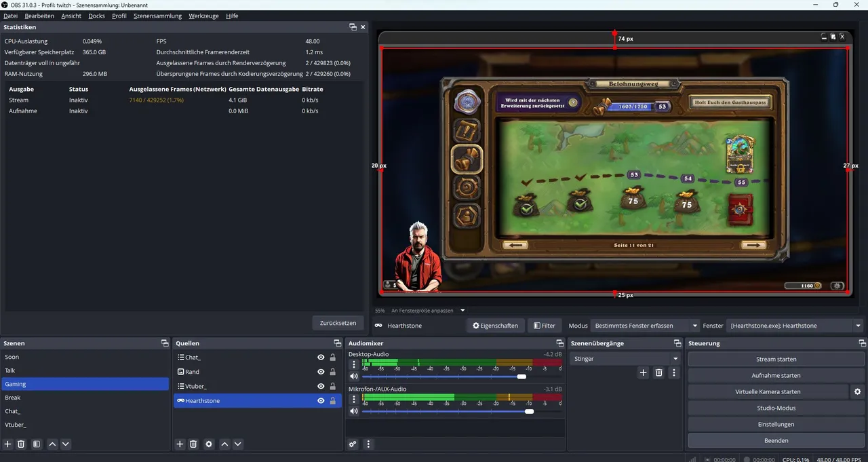Start Virtuelle Kamera
This screenshot has width=868, height=462.
[x=768, y=391]
